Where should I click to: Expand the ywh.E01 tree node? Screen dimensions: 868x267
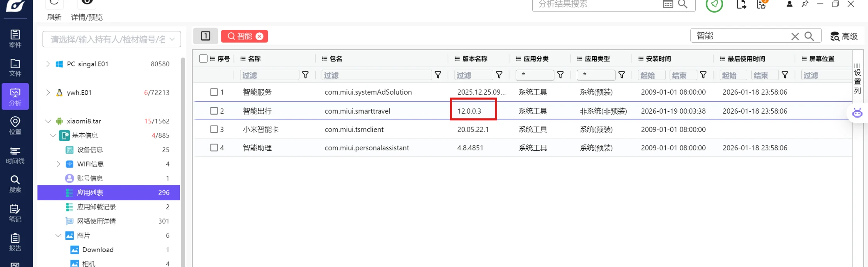click(x=48, y=93)
